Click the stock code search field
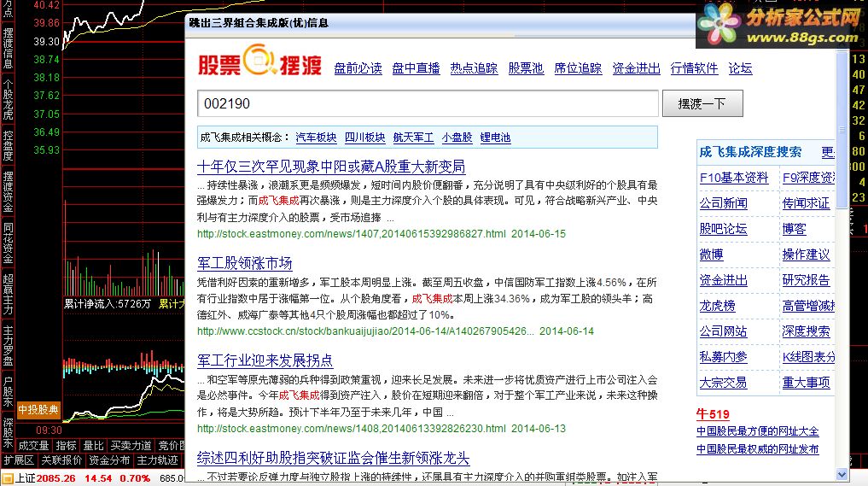 [x=428, y=103]
